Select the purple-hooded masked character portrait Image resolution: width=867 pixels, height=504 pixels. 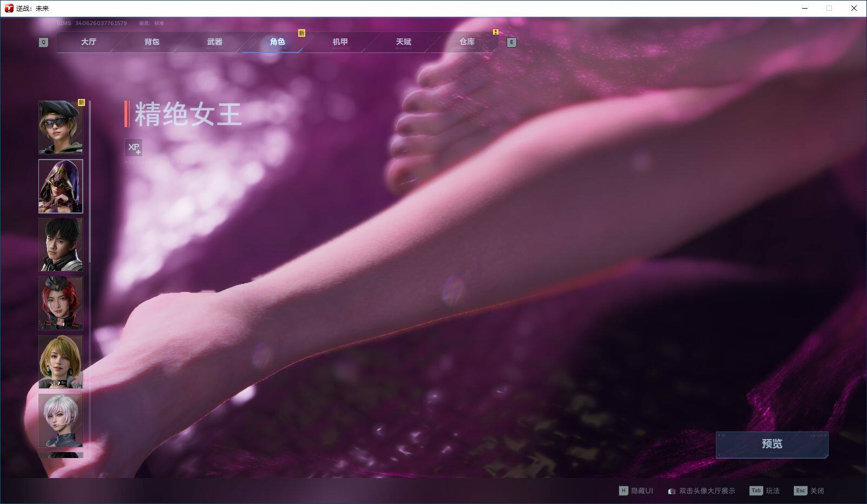coord(61,186)
